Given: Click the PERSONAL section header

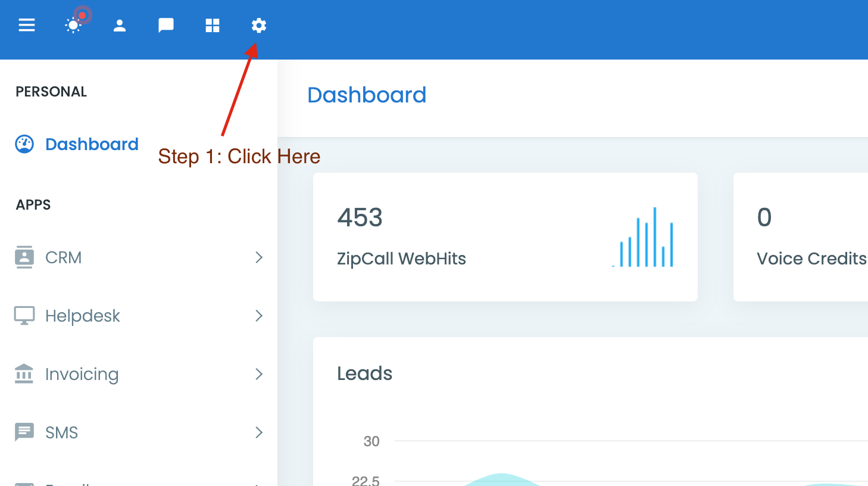Looking at the screenshot, I should tap(51, 92).
